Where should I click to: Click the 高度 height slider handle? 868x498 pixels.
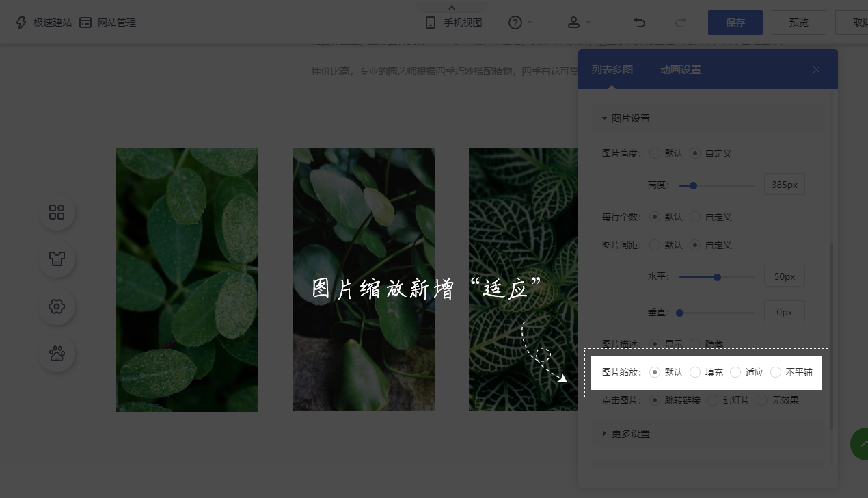pyautogui.click(x=693, y=185)
